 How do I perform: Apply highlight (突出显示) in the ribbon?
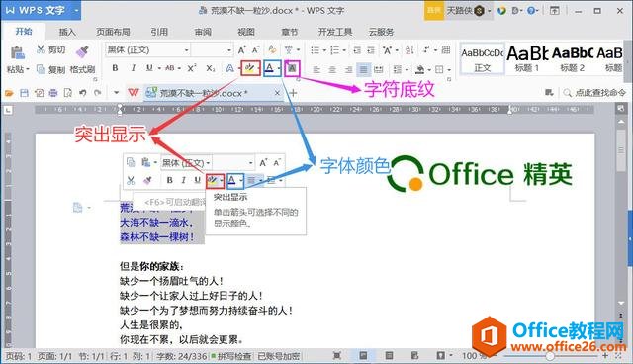pyautogui.click(x=249, y=68)
